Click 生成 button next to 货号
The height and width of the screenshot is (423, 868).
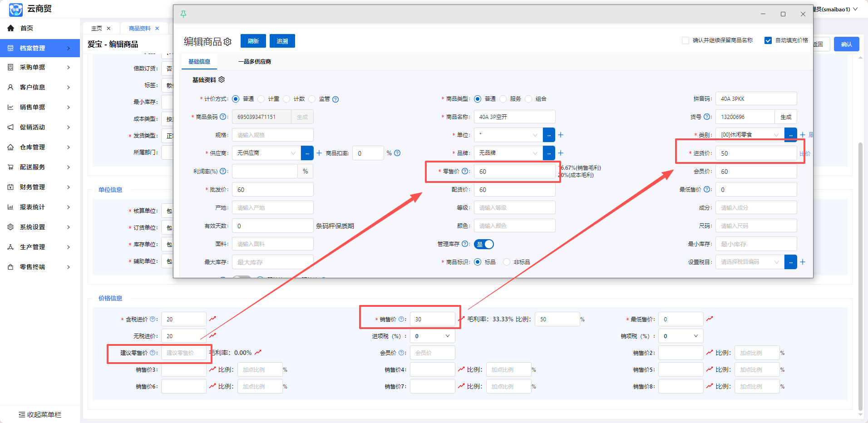(786, 117)
